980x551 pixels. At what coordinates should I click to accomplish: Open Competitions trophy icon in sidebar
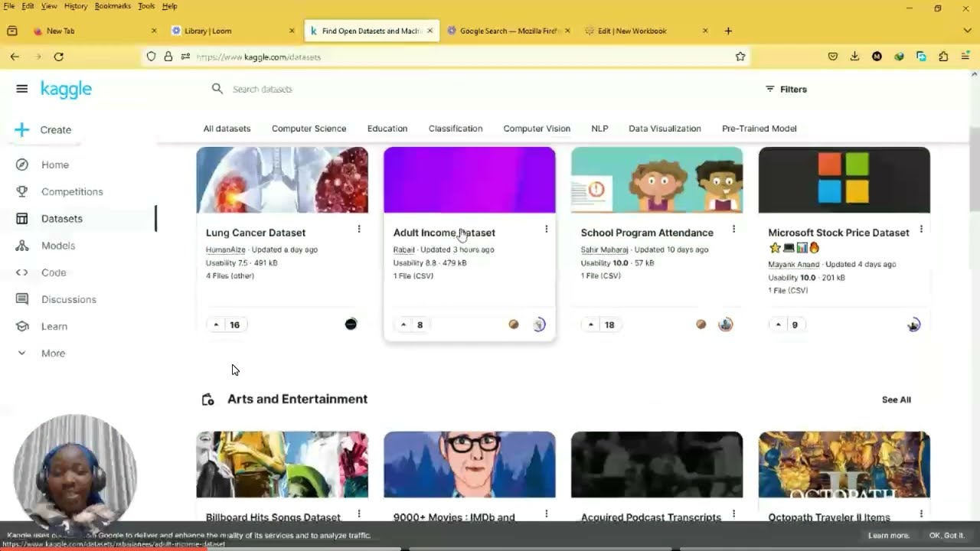point(21,191)
